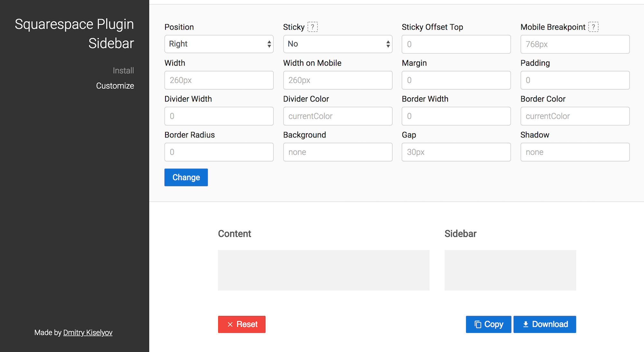644x352 pixels.
Task: Click the Margin input field
Action: click(456, 80)
